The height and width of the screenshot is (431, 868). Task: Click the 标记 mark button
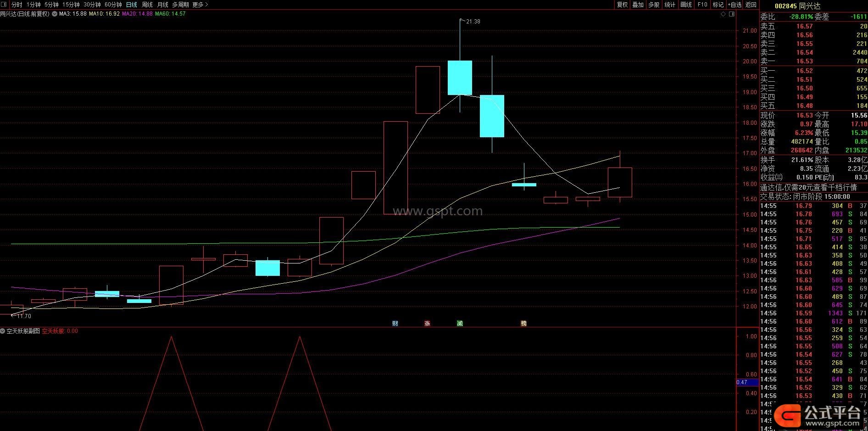coord(718,5)
